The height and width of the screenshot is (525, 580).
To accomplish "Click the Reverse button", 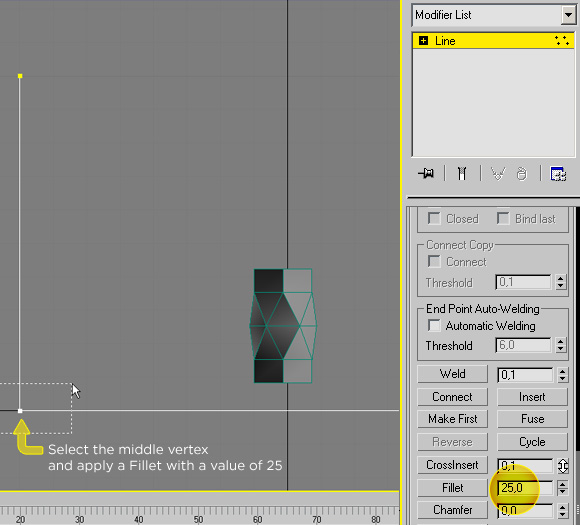I will coord(452,442).
